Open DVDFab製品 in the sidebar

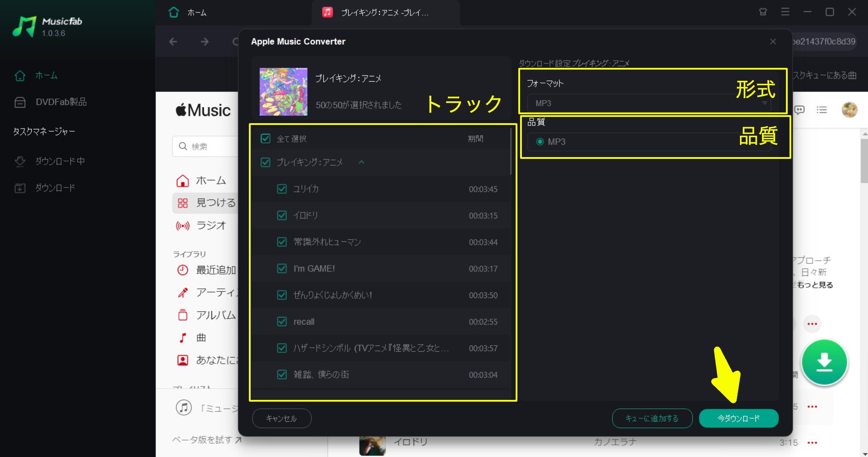tap(50, 102)
